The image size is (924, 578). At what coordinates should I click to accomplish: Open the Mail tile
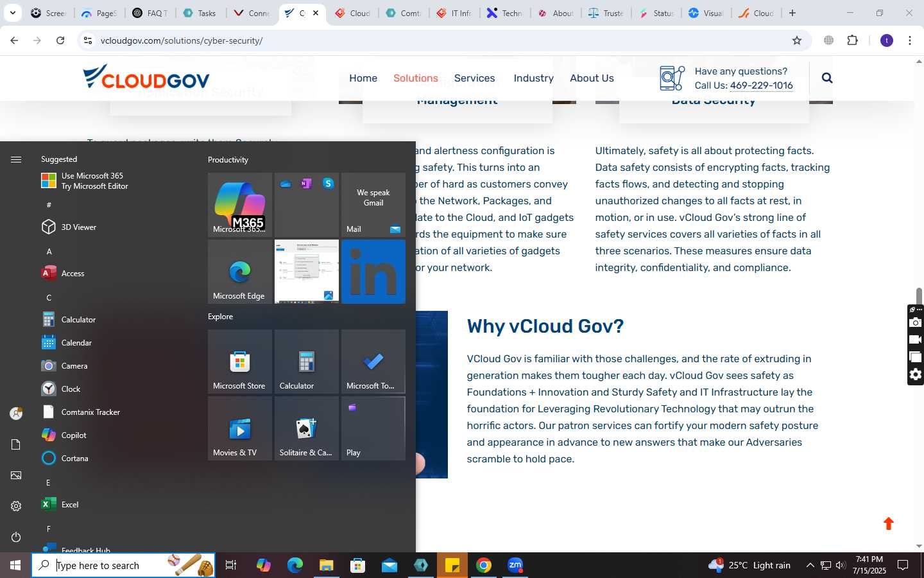[373, 205]
